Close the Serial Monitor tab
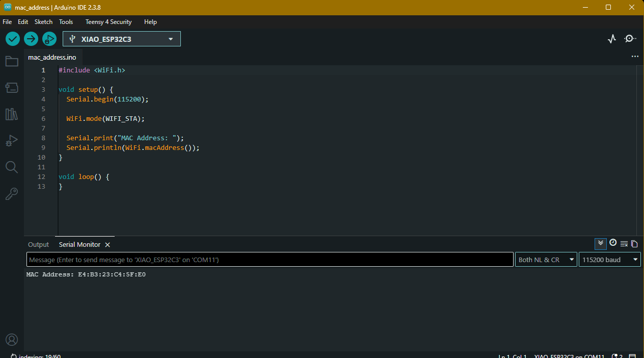Screen dimensions: 644x358 coord(108,245)
